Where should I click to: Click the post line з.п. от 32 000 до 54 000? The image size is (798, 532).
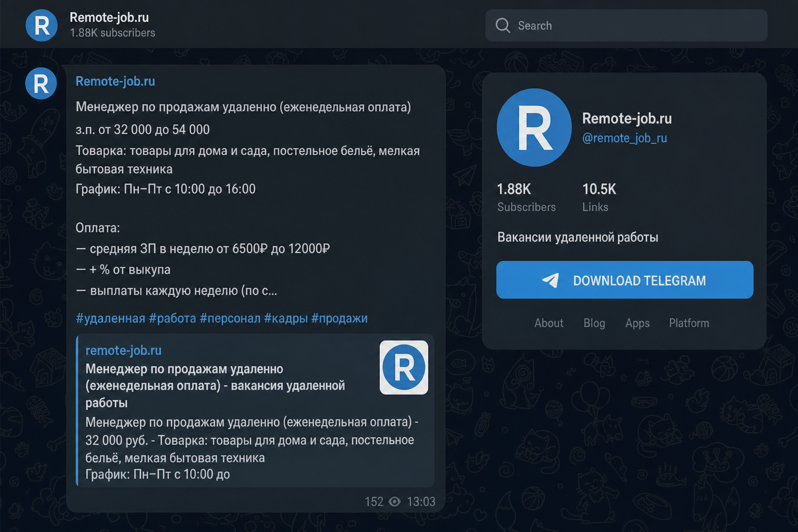coord(142,129)
